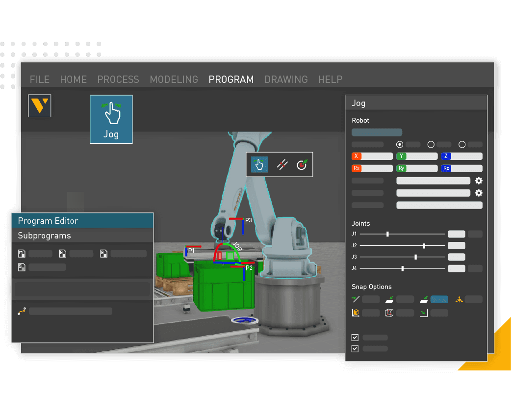Expand the Subprograms section header
Image resolution: width=511 pixels, height=420 pixels.
coord(82,235)
